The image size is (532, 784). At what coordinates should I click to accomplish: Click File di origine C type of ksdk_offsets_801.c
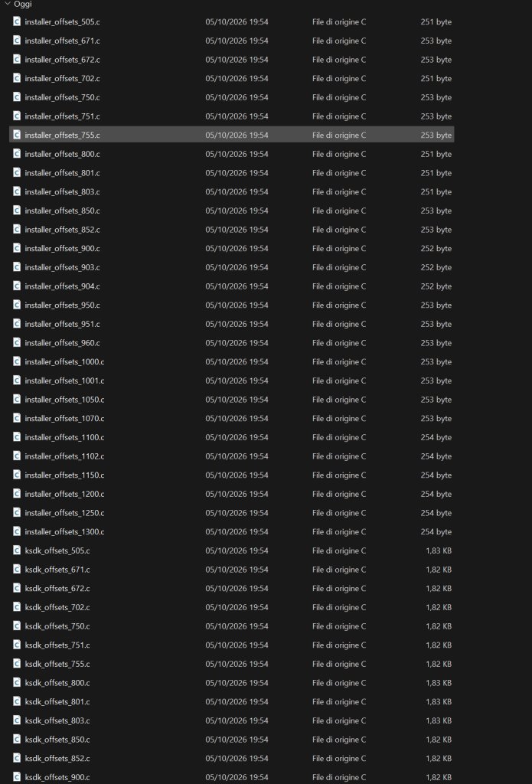pyautogui.click(x=339, y=701)
